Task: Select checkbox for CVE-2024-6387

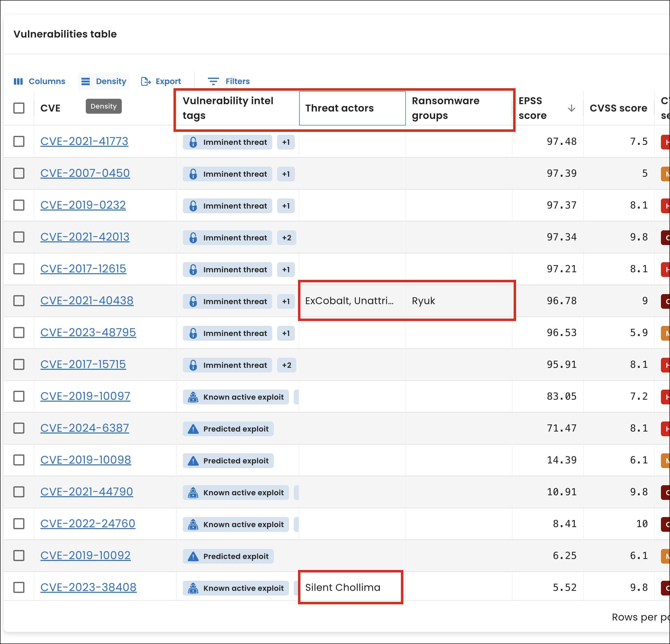Action: (19, 428)
